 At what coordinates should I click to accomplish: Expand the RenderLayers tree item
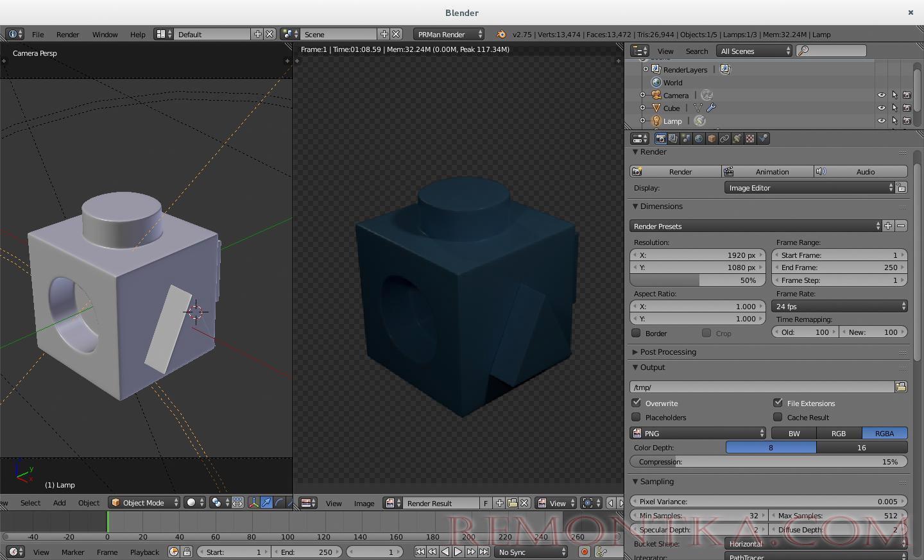click(x=646, y=69)
